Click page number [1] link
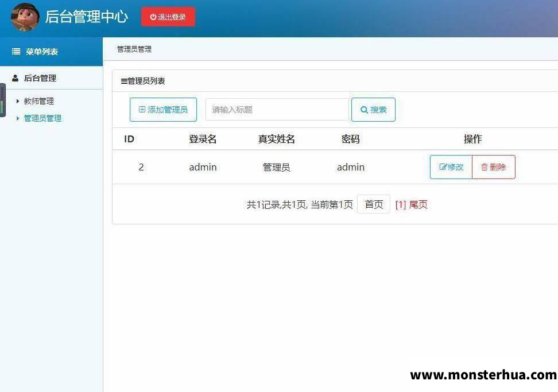558x392 pixels. coord(400,204)
